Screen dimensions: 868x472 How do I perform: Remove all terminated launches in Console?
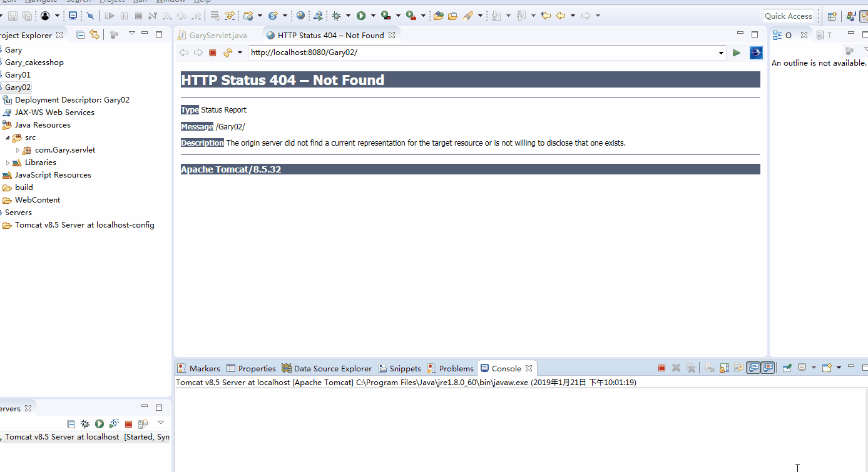tap(690, 368)
